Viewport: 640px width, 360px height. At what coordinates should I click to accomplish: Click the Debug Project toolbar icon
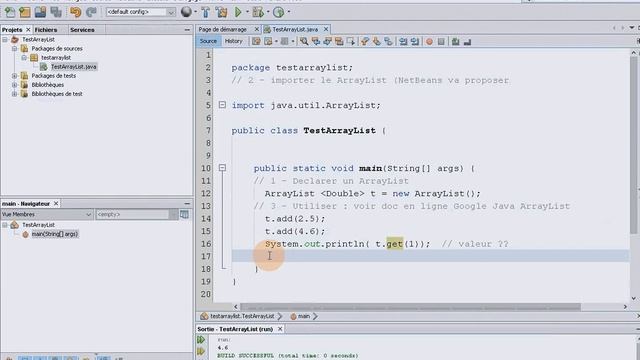258,12
